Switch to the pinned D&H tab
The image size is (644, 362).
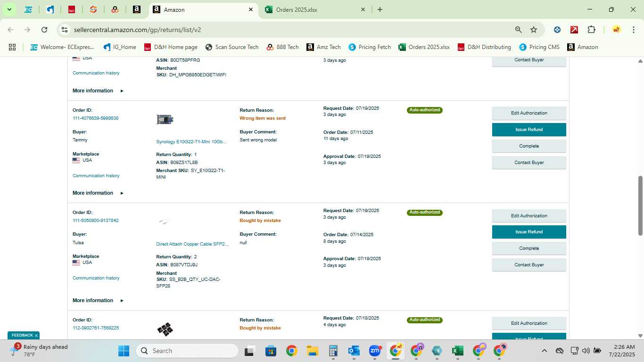point(72,9)
